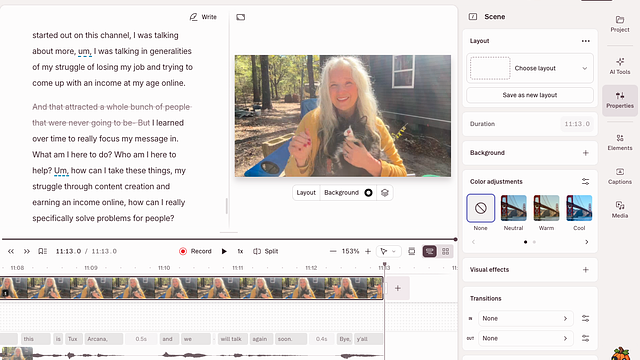Switch to timeline view mode

429,251
